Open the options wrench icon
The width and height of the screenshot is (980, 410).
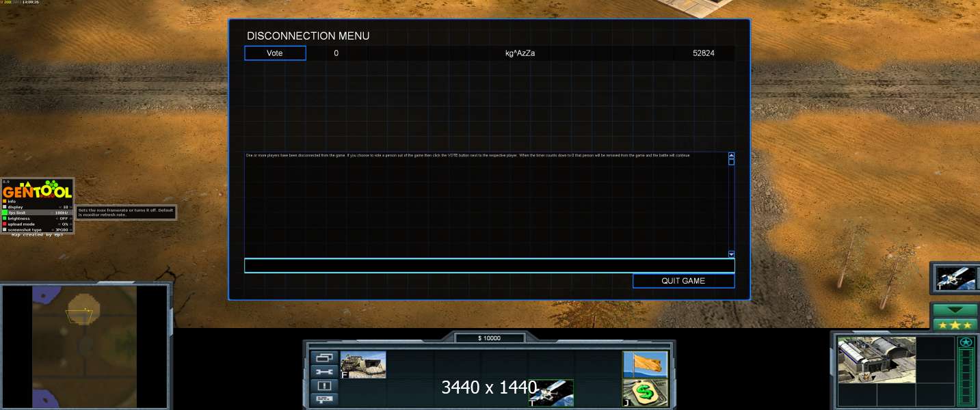click(x=324, y=372)
